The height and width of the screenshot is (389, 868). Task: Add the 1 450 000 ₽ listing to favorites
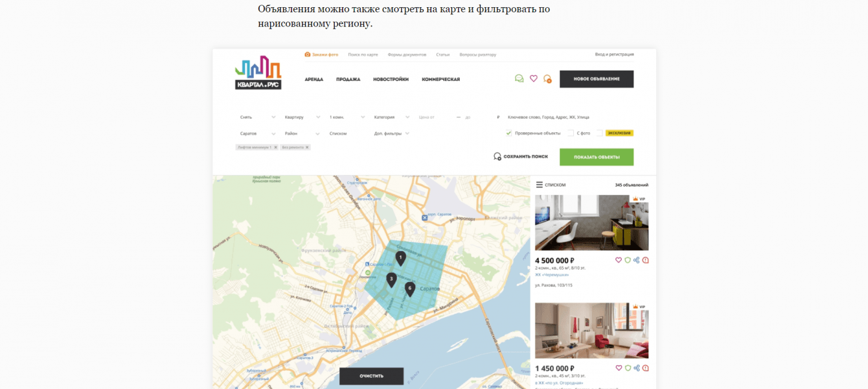pyautogui.click(x=619, y=368)
